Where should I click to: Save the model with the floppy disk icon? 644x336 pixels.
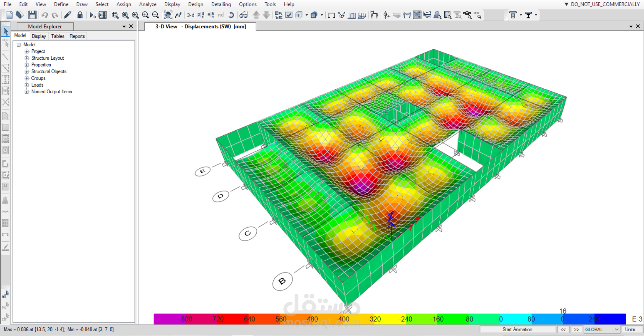32,15
